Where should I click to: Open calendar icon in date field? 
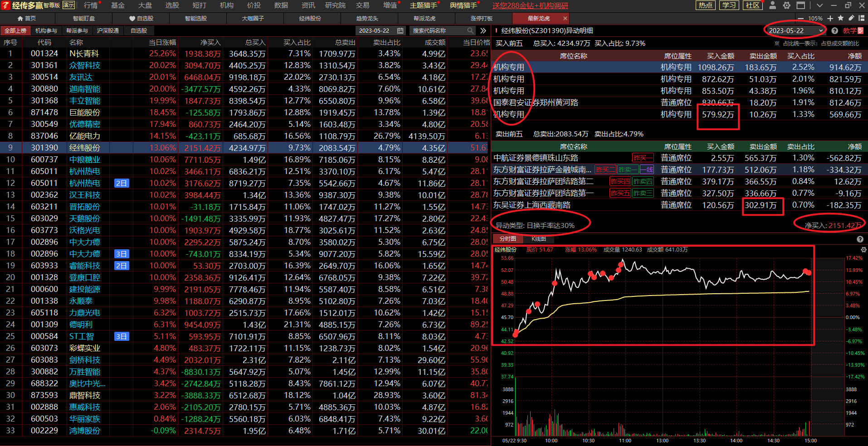pyautogui.click(x=400, y=31)
